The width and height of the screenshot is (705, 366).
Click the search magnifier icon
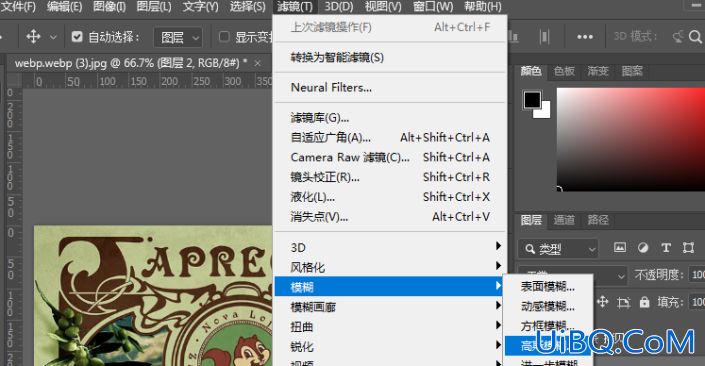(695, 37)
